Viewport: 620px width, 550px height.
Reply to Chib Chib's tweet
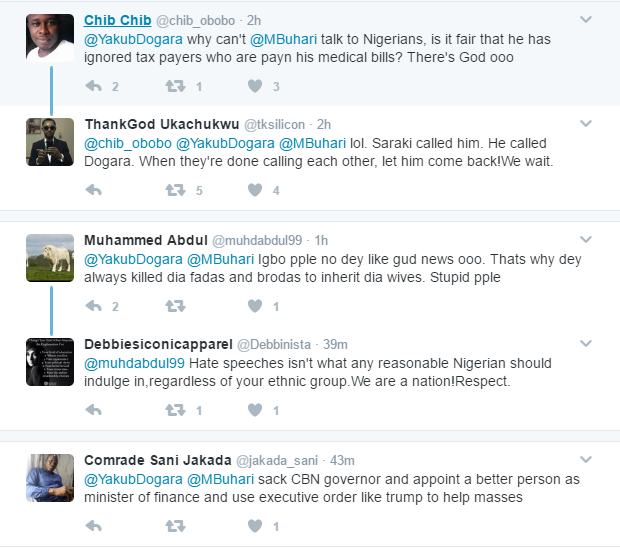[95, 87]
